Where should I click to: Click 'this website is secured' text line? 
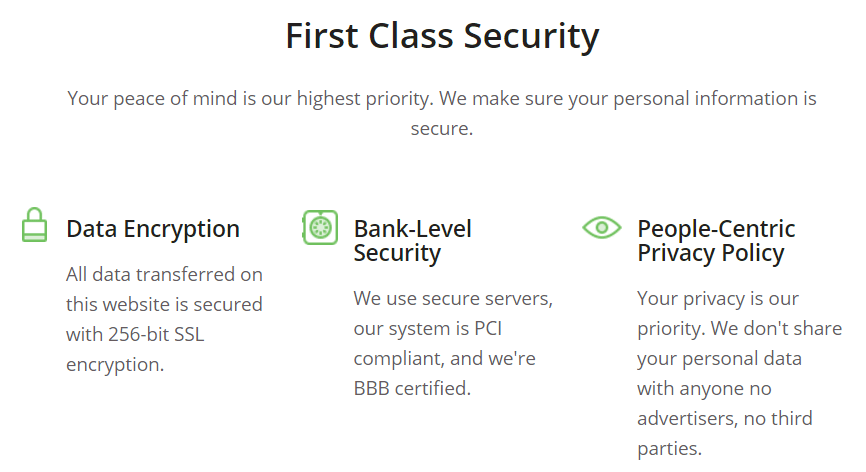click(165, 304)
